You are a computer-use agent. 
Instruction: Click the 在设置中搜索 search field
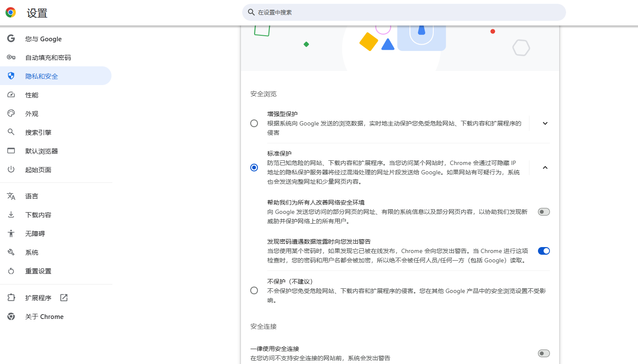point(404,12)
